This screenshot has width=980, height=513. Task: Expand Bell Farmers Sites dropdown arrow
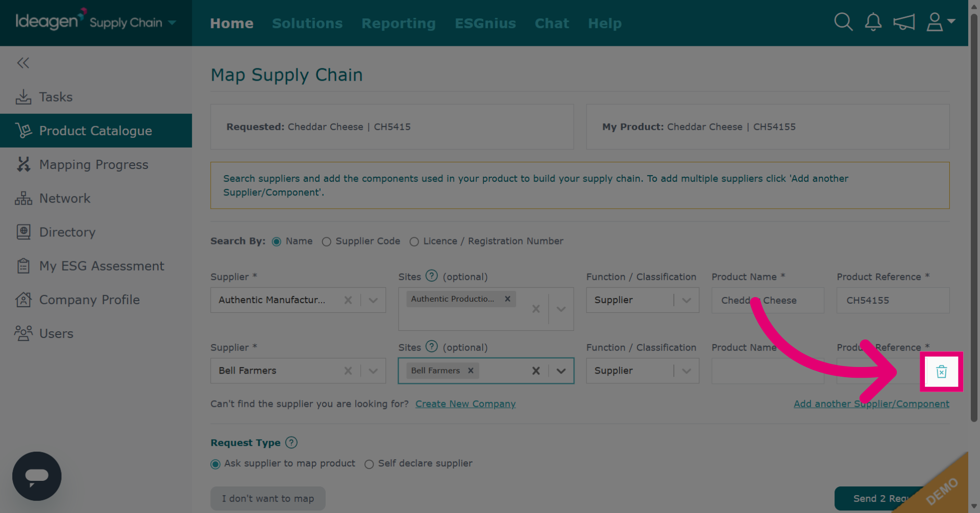click(561, 371)
